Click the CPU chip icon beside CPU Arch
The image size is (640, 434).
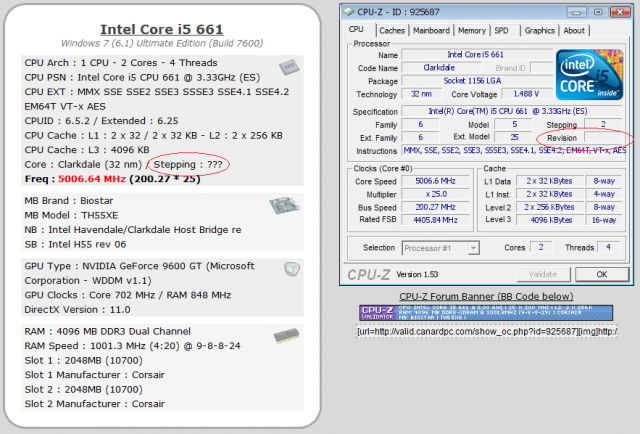click(289, 67)
